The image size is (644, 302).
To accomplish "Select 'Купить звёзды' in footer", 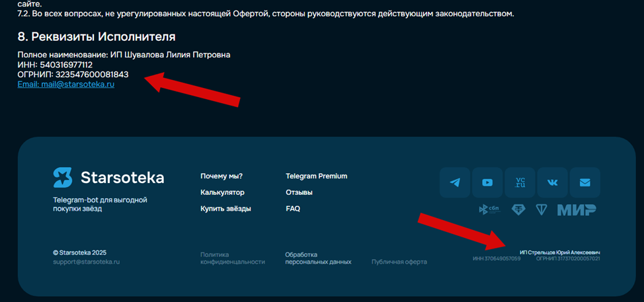I will pyautogui.click(x=225, y=209).
